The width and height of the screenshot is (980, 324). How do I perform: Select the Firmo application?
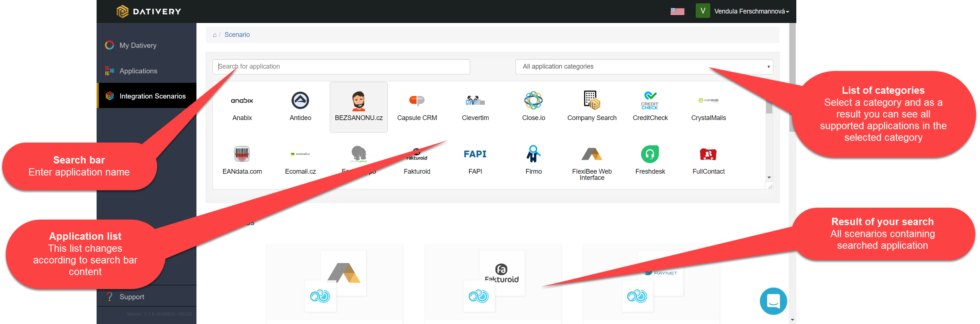pos(534,161)
